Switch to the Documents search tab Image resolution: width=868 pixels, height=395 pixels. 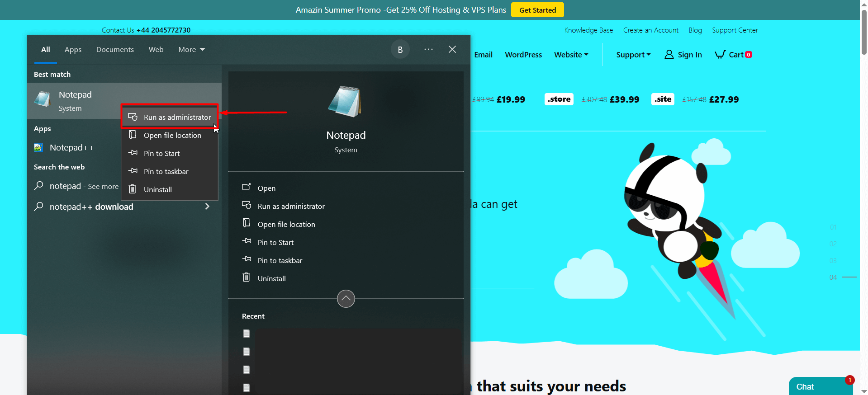tap(115, 50)
